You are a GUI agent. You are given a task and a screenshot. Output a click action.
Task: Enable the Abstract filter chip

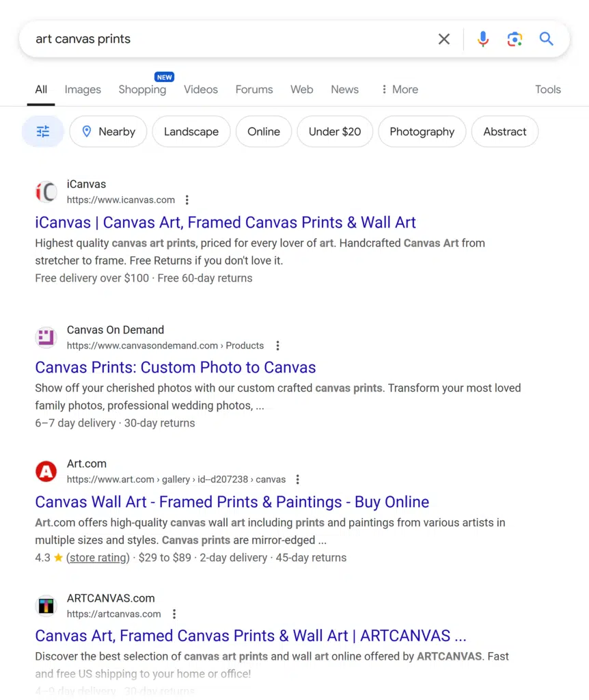point(505,132)
